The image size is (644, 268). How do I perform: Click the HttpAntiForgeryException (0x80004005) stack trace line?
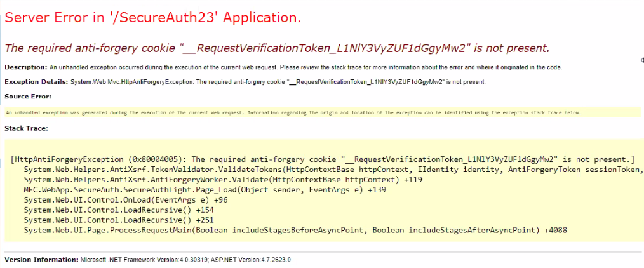323,159
